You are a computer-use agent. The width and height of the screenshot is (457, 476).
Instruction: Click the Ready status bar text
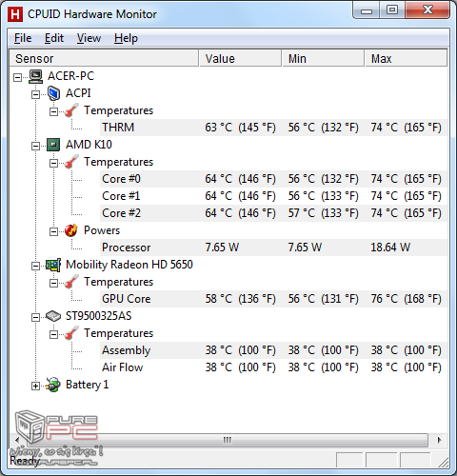click(25, 461)
